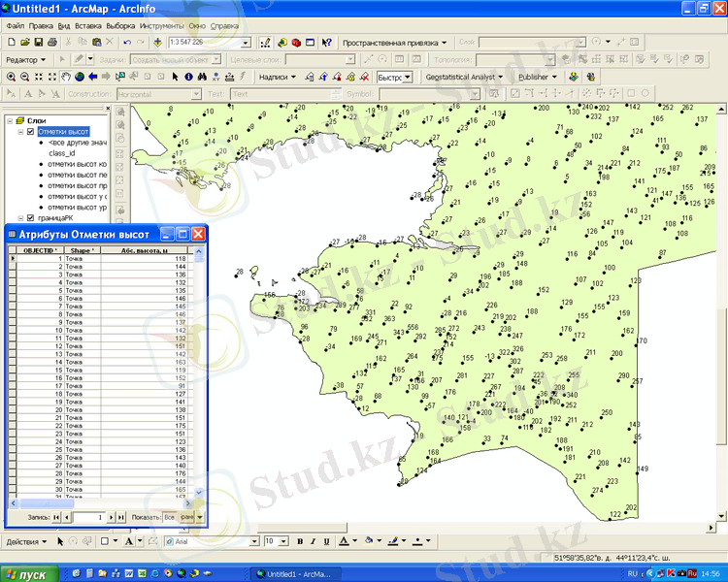
Task: Open the Find binoculars tool
Action: (x=202, y=77)
